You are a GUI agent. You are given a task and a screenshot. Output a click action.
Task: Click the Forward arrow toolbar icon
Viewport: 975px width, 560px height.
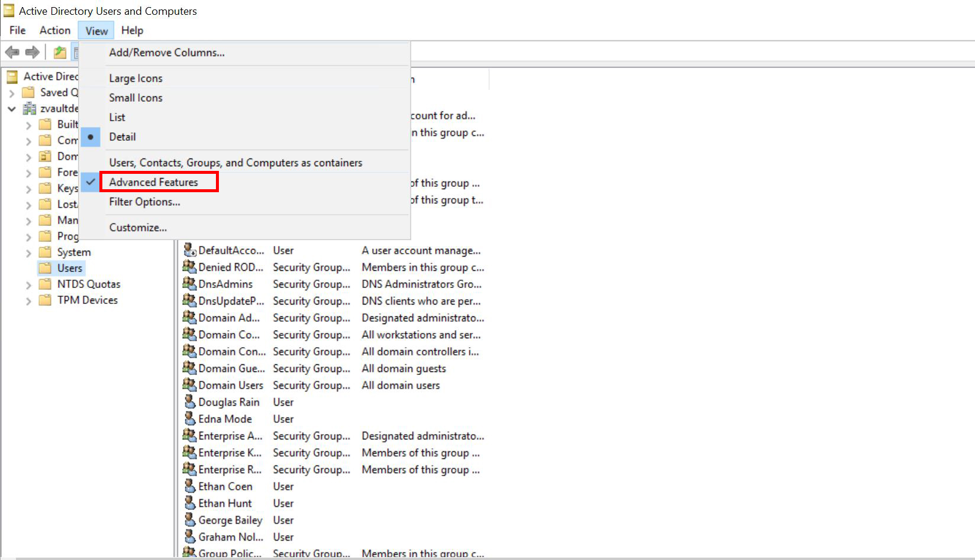click(33, 52)
